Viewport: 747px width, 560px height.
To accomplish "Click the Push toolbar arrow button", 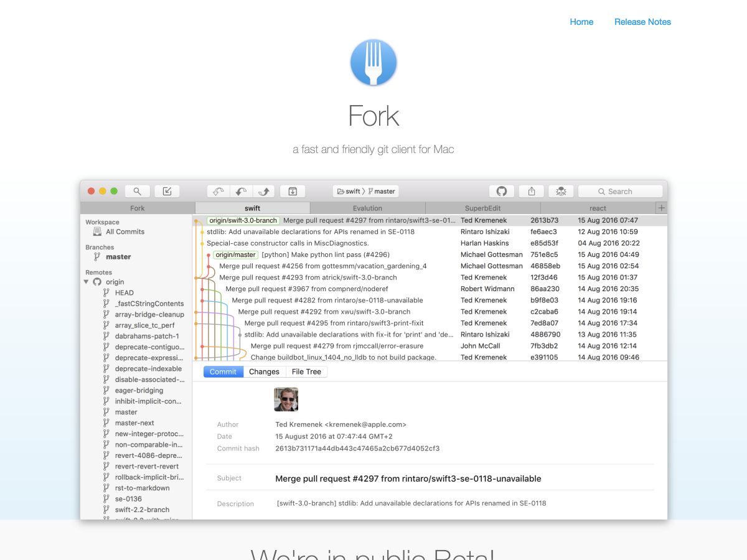I will tap(264, 192).
